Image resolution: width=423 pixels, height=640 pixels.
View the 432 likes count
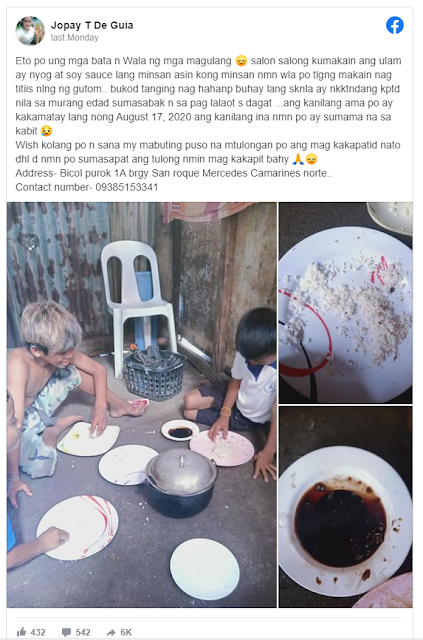coord(38,632)
